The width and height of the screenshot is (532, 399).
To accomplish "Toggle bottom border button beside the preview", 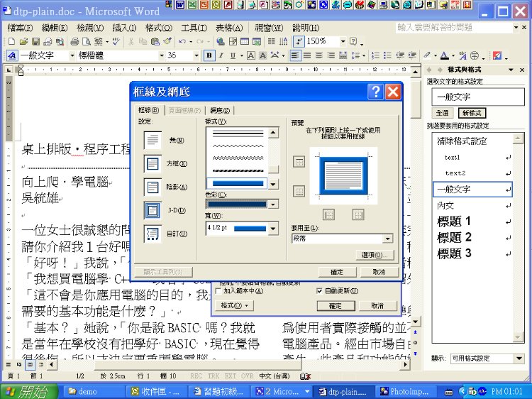I will coord(299,191).
